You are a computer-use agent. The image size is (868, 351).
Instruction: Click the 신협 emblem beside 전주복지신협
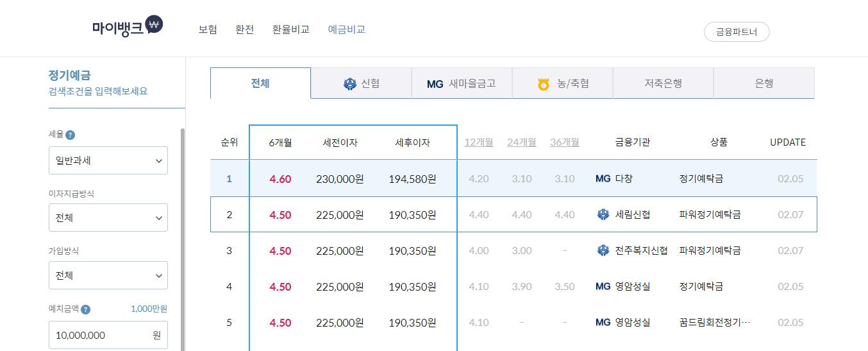603,250
